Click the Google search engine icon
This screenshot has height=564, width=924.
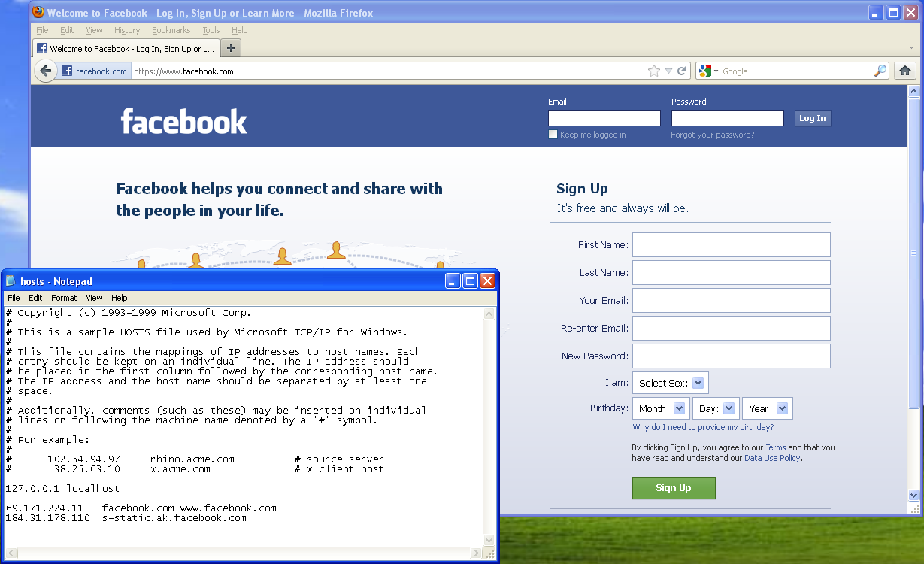pyautogui.click(x=704, y=71)
